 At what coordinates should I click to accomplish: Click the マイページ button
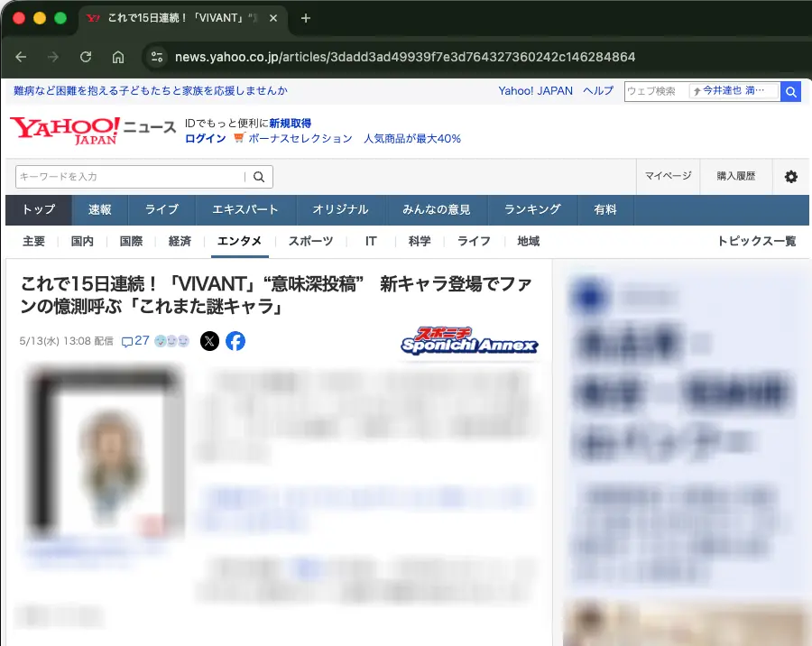coord(668,176)
